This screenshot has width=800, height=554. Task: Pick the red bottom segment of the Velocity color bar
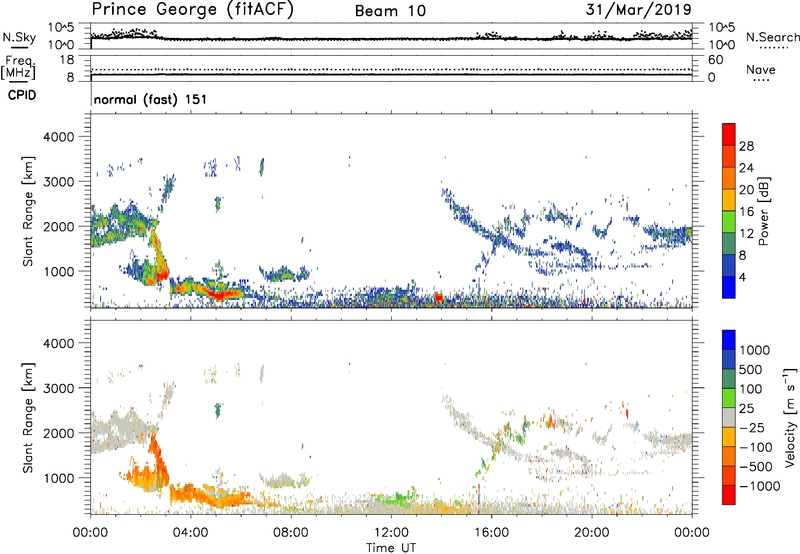pyautogui.click(x=729, y=495)
